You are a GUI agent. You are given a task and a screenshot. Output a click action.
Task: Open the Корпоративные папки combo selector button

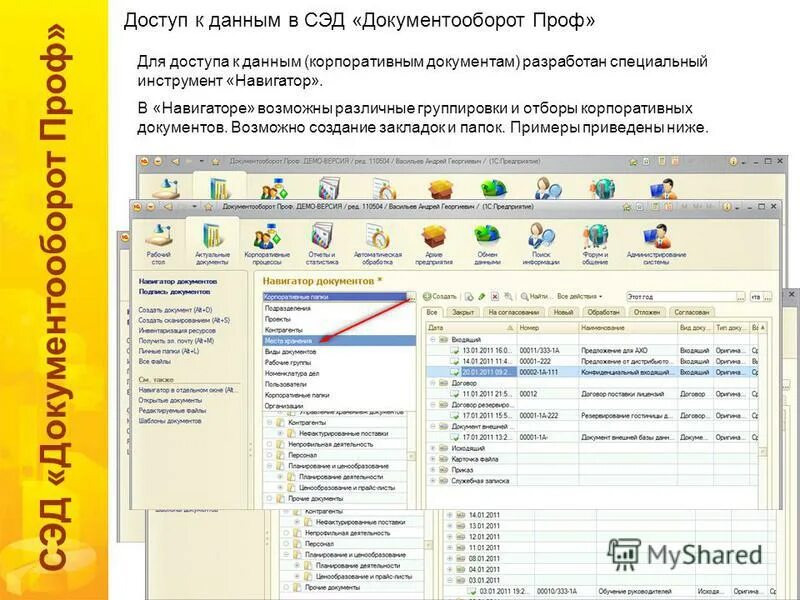411,296
